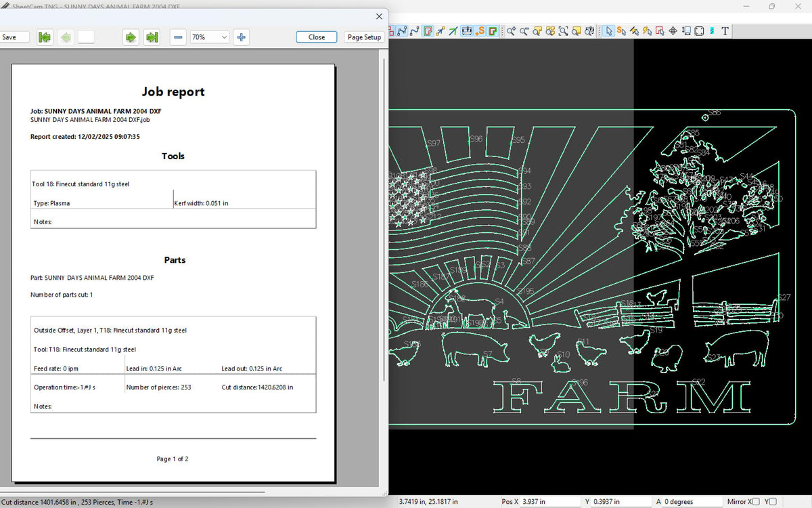Select the four-arrow move part tool
Viewport: 812px width, 508px height.
(x=673, y=31)
